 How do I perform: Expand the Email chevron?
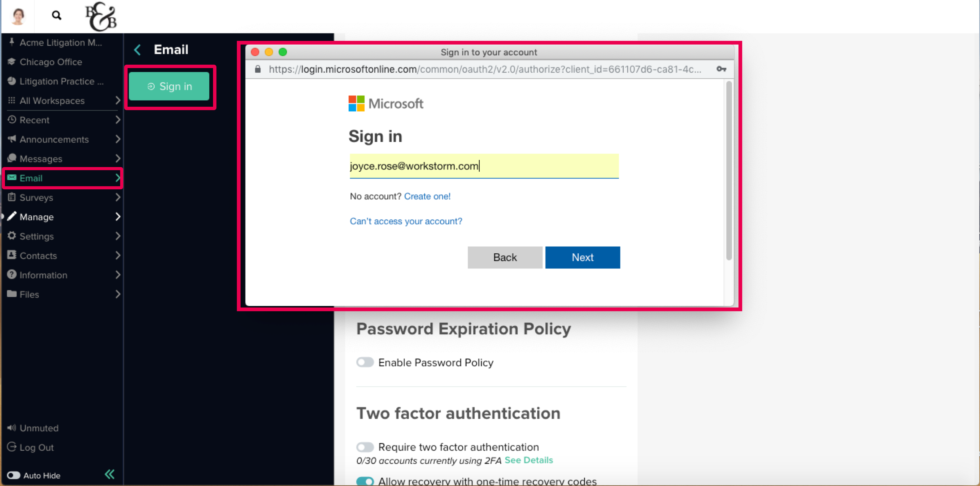click(x=118, y=178)
